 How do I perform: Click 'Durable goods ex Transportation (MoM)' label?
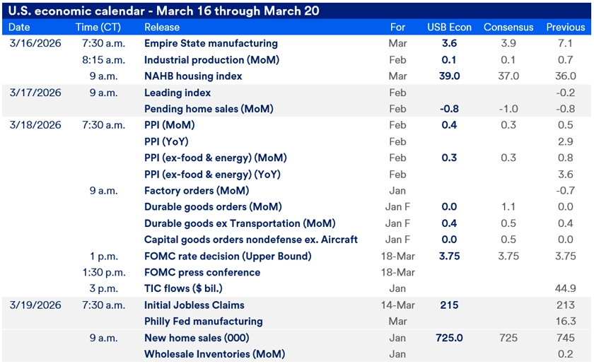pos(240,223)
